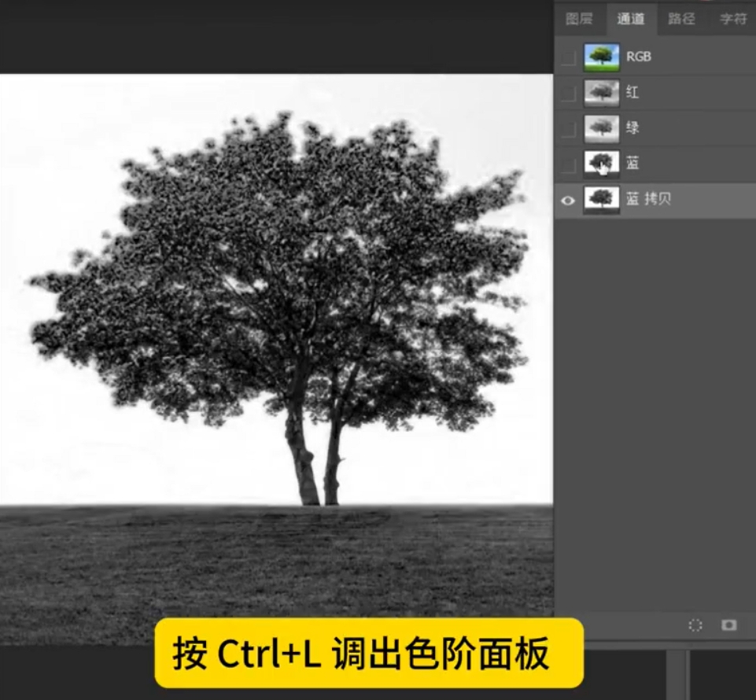Show the RGB channel visibility

568,56
